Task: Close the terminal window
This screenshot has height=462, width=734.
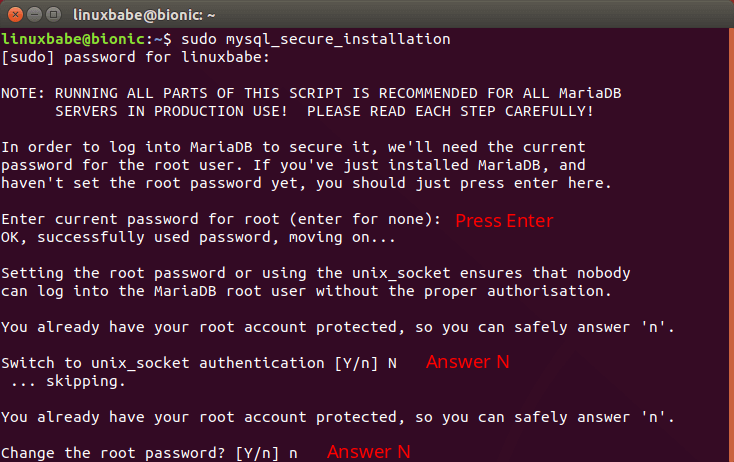Action: pos(13,14)
